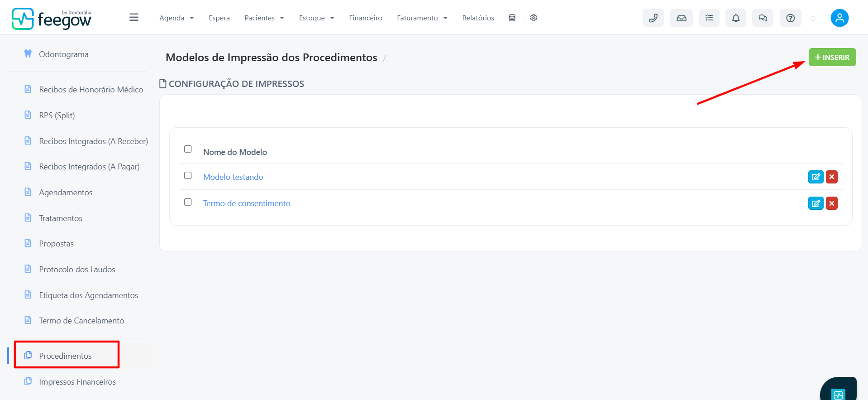Open the task checklist icon
This screenshot has width=868, height=400.
[709, 18]
